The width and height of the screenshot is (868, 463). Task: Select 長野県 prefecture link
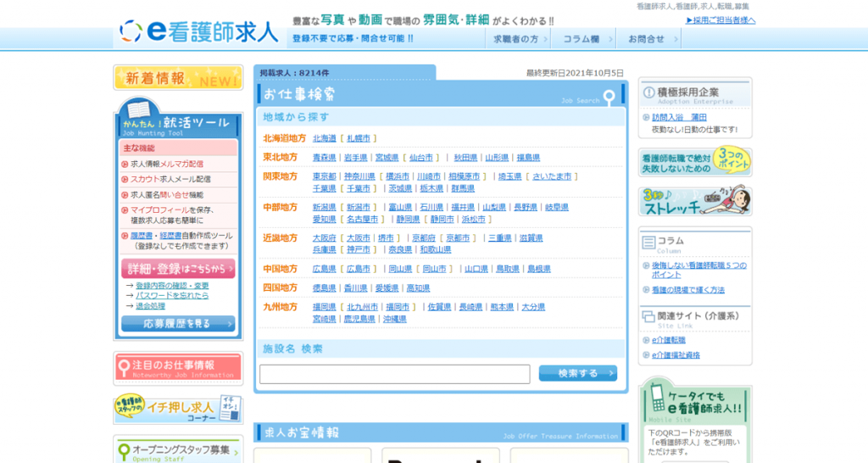[526, 207]
